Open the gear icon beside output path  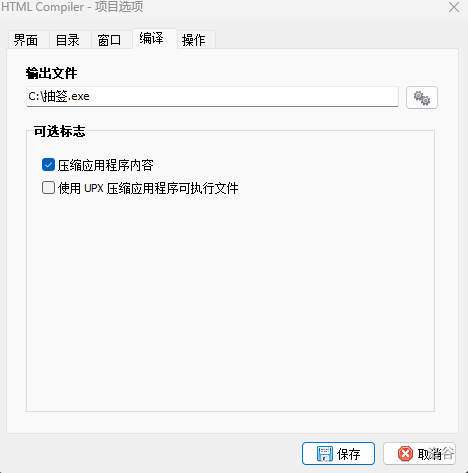422,97
